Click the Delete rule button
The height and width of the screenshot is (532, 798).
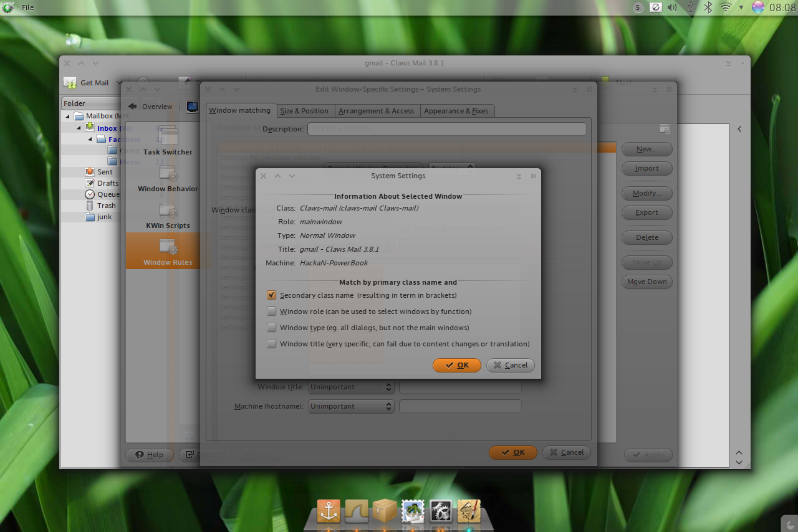click(x=647, y=237)
